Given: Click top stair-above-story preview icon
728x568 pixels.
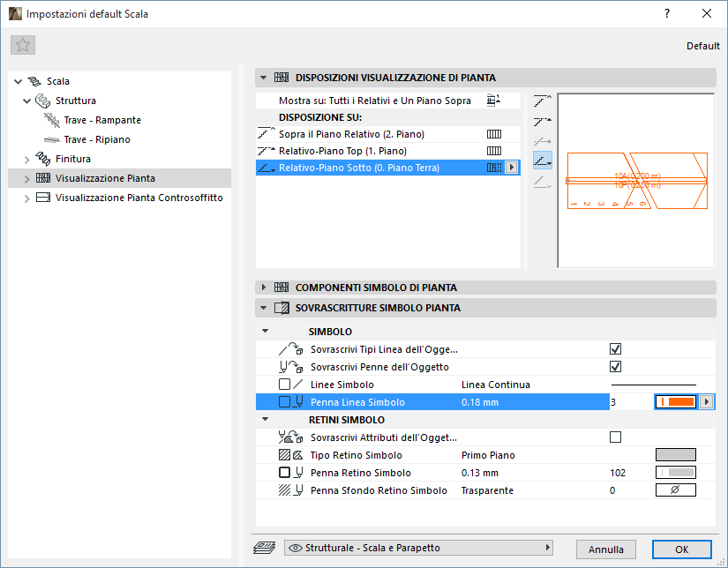Looking at the screenshot, I should [x=542, y=101].
